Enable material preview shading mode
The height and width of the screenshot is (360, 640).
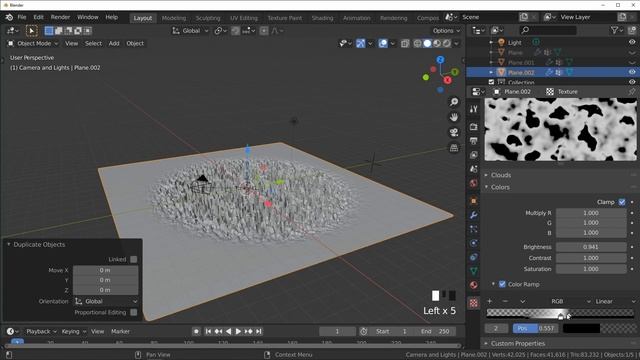point(437,43)
